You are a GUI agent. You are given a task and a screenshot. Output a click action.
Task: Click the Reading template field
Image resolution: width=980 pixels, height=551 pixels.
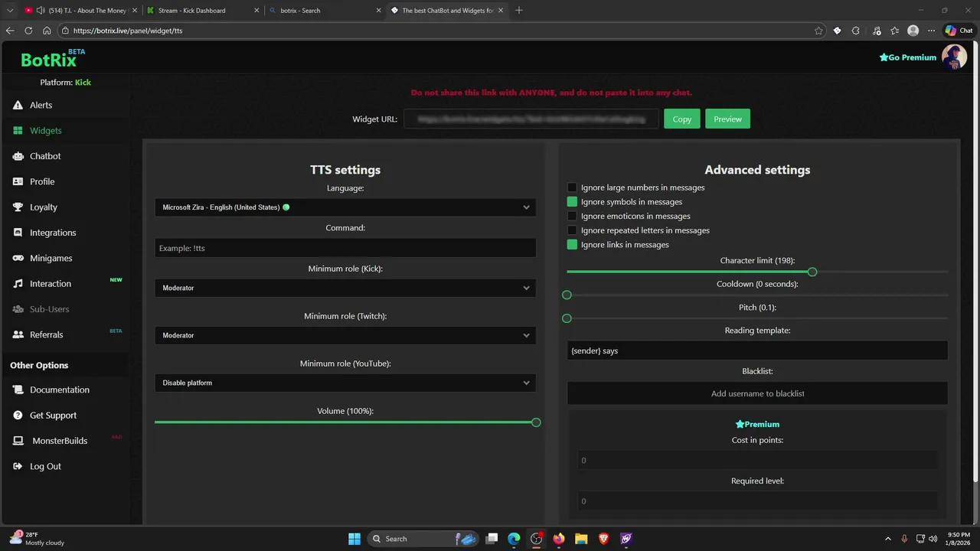pyautogui.click(x=757, y=350)
